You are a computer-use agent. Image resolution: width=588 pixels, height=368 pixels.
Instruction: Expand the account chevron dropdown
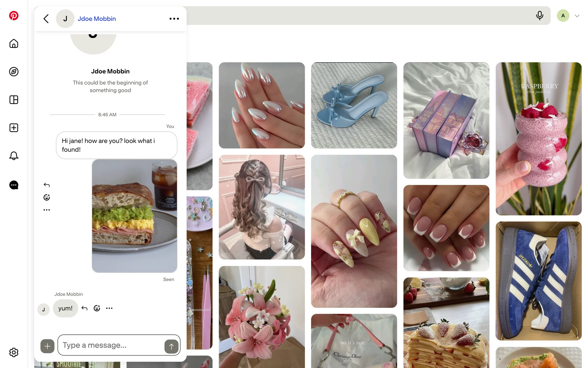coord(577,16)
